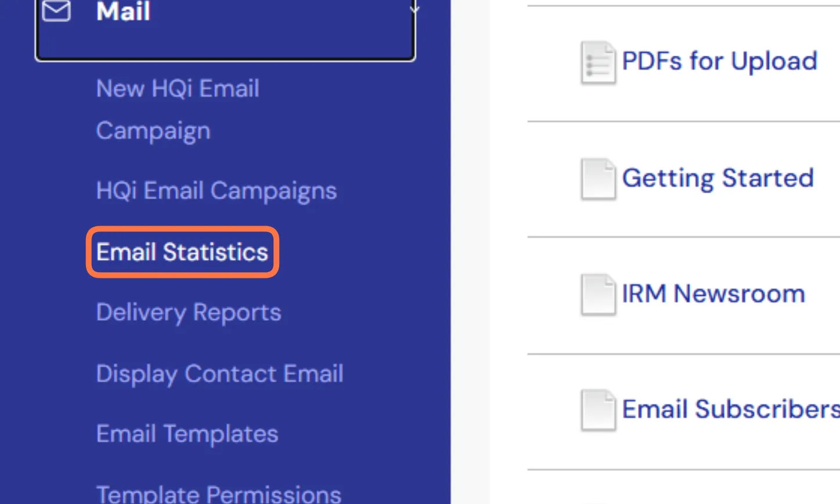Open Email Templates
The image size is (840, 504).
[187, 434]
